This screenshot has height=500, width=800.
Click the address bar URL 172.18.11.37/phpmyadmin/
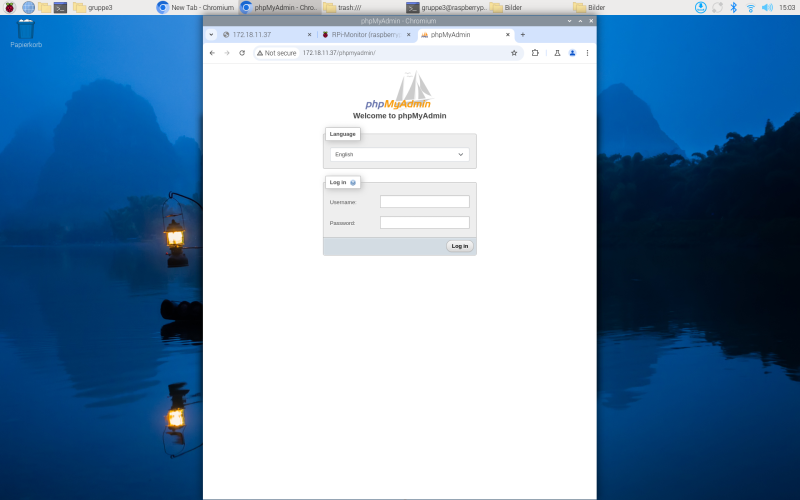pos(339,53)
